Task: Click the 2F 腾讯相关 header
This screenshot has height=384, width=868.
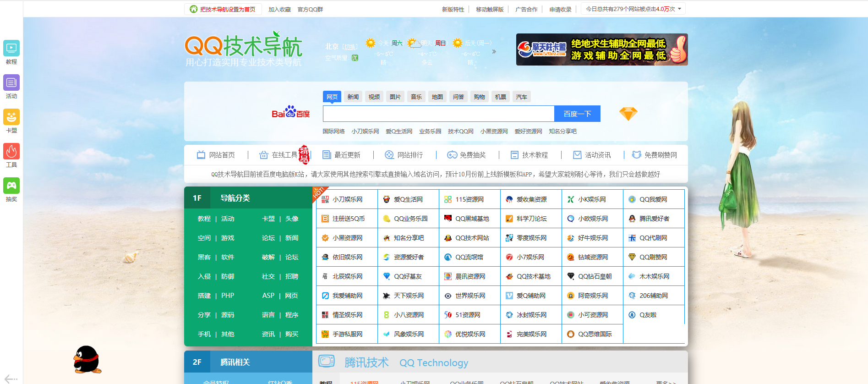Action: click(248, 362)
